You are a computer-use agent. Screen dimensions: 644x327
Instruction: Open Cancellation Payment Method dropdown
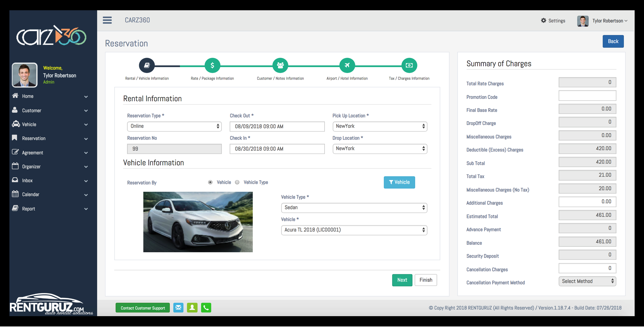click(587, 281)
